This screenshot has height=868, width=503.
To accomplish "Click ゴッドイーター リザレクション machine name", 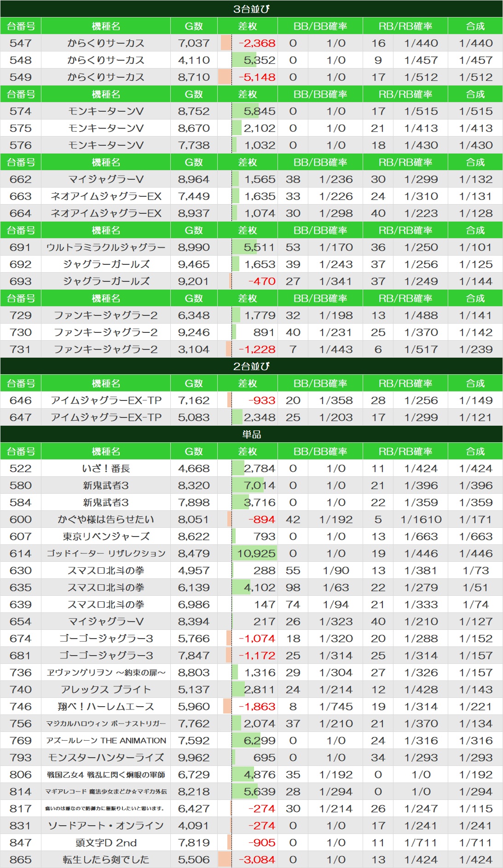I will [106, 554].
